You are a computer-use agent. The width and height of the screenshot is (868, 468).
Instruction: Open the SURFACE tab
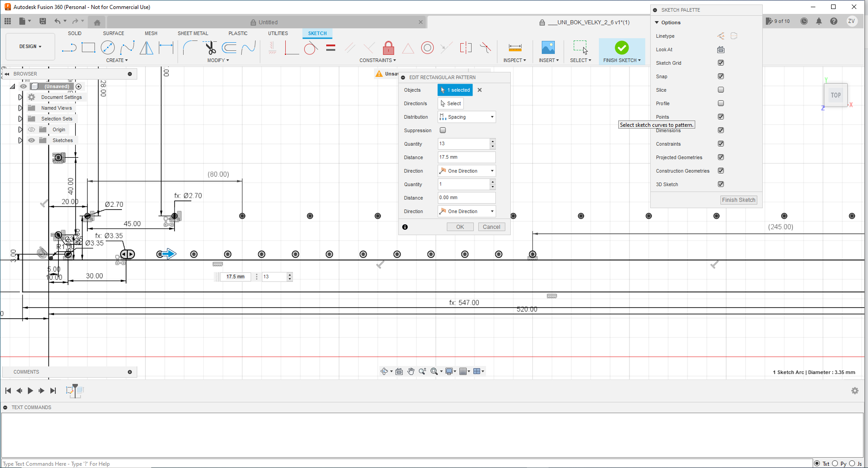click(113, 33)
